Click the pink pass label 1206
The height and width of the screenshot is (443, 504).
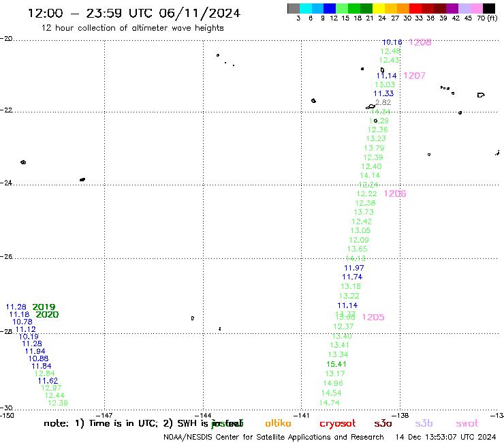(x=395, y=194)
